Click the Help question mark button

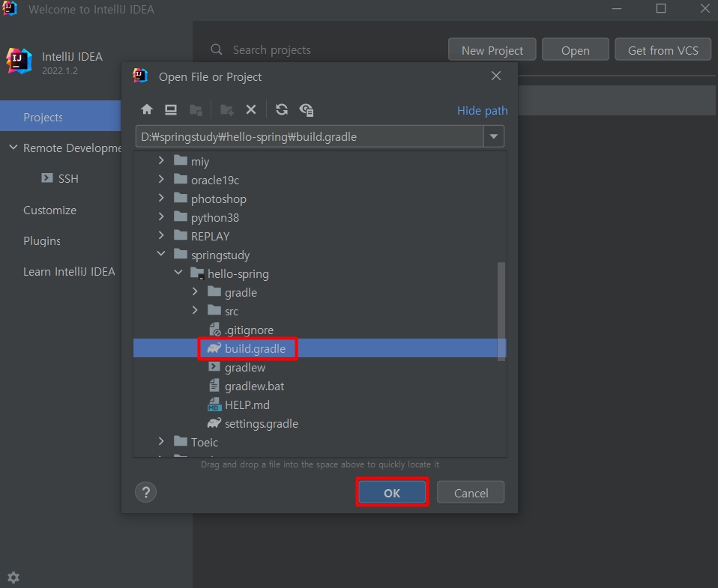pyautogui.click(x=146, y=492)
